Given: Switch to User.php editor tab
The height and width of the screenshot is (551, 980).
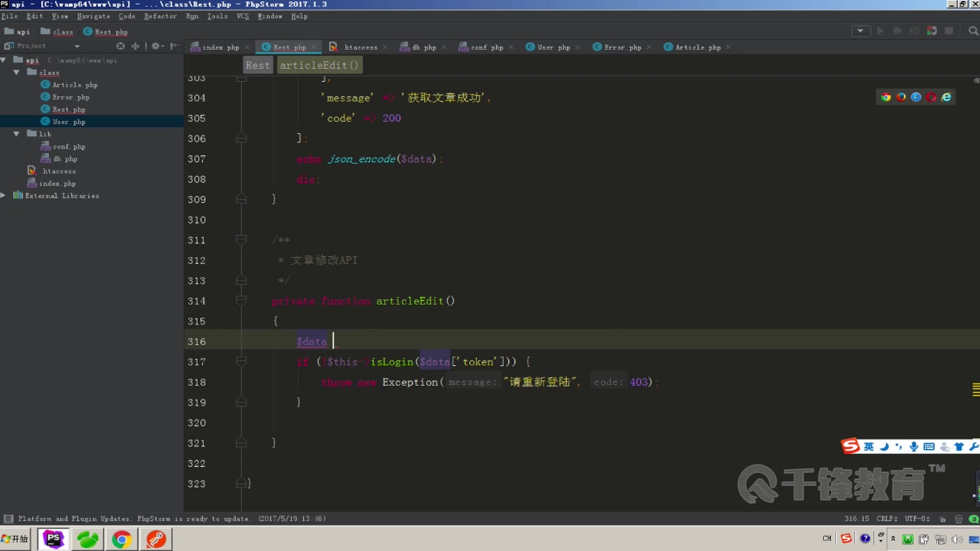Looking at the screenshot, I should coord(553,47).
